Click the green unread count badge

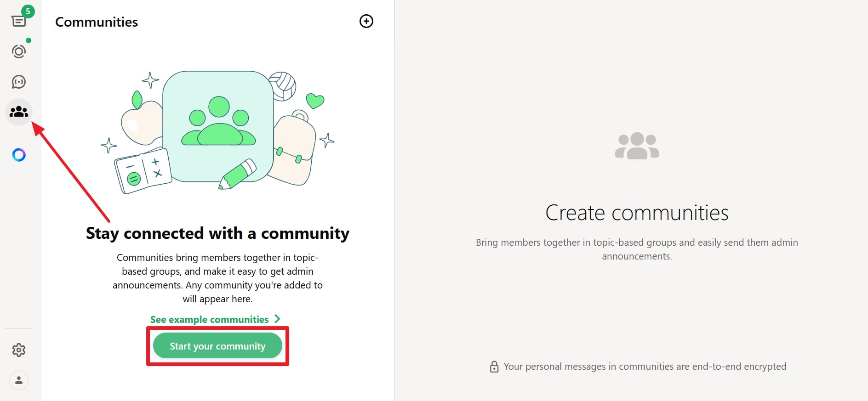click(28, 11)
